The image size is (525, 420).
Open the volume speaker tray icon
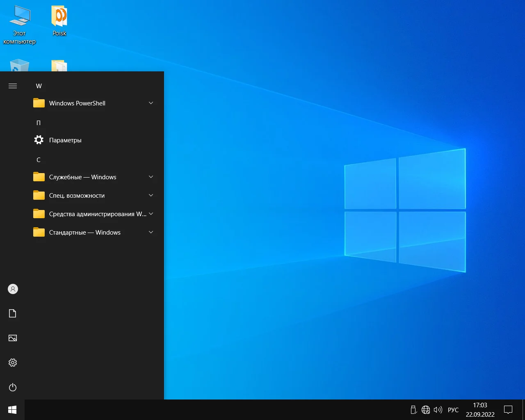tap(438, 410)
